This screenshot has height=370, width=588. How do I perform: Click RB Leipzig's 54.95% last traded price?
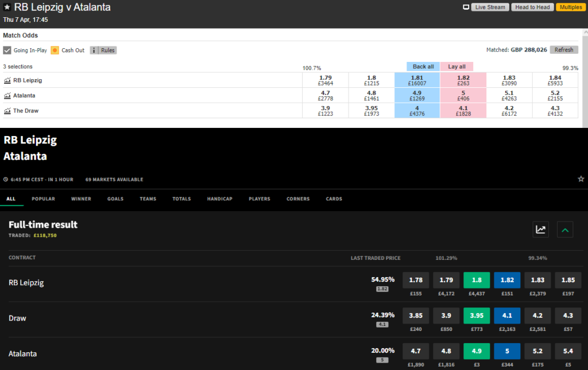pos(383,280)
